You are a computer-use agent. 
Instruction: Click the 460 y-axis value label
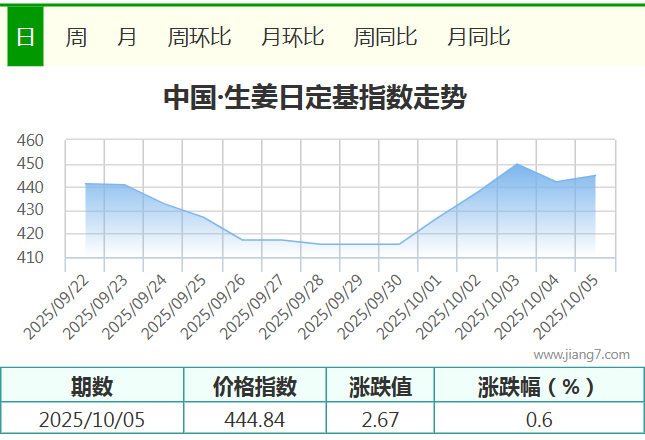[x=30, y=141]
